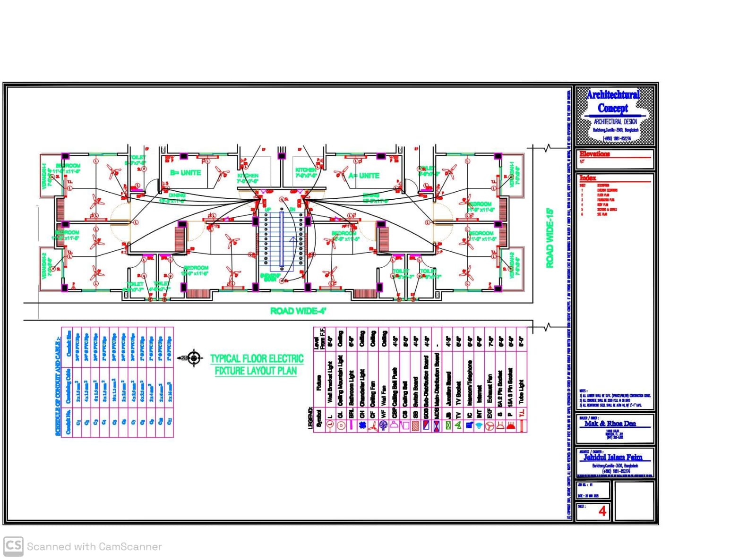756x560 pixels.
Task: Select the Exhaust Fan legend symbol
Action: pos(490,425)
